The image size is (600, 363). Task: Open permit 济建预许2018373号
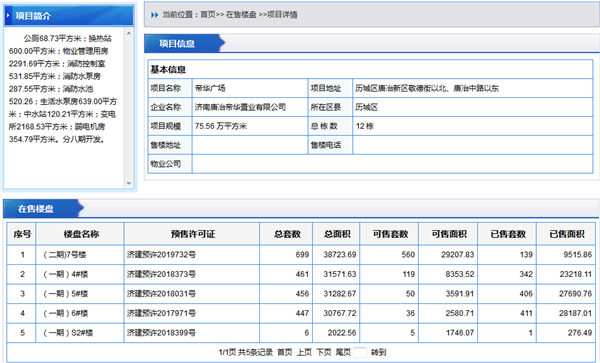click(161, 274)
